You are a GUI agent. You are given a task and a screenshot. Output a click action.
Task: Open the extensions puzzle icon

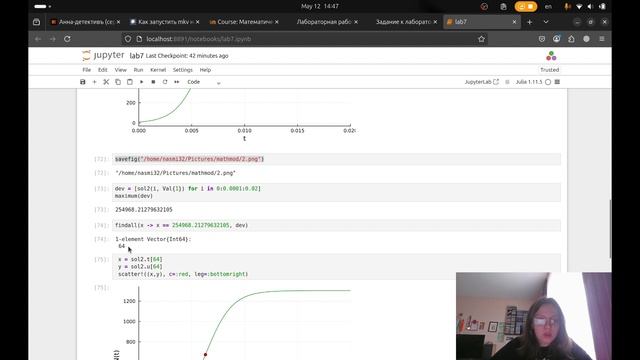571,39
